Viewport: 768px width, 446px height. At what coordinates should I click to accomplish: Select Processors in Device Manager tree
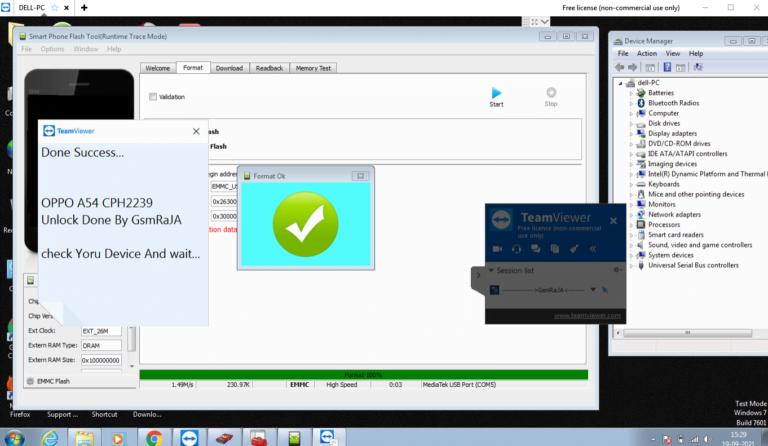point(664,225)
